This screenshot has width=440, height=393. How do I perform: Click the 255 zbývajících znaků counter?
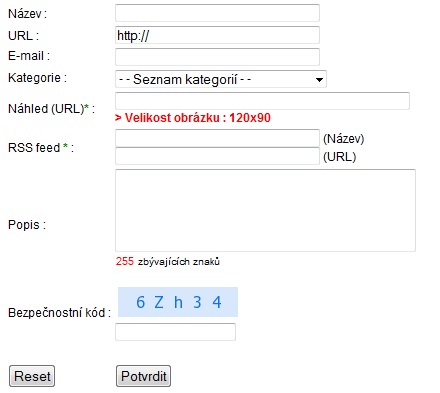click(168, 261)
